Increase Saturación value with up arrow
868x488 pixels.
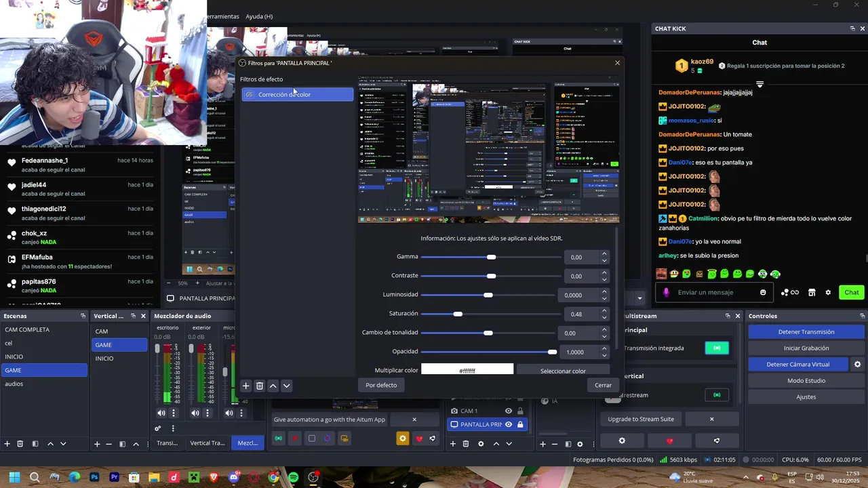coord(604,310)
